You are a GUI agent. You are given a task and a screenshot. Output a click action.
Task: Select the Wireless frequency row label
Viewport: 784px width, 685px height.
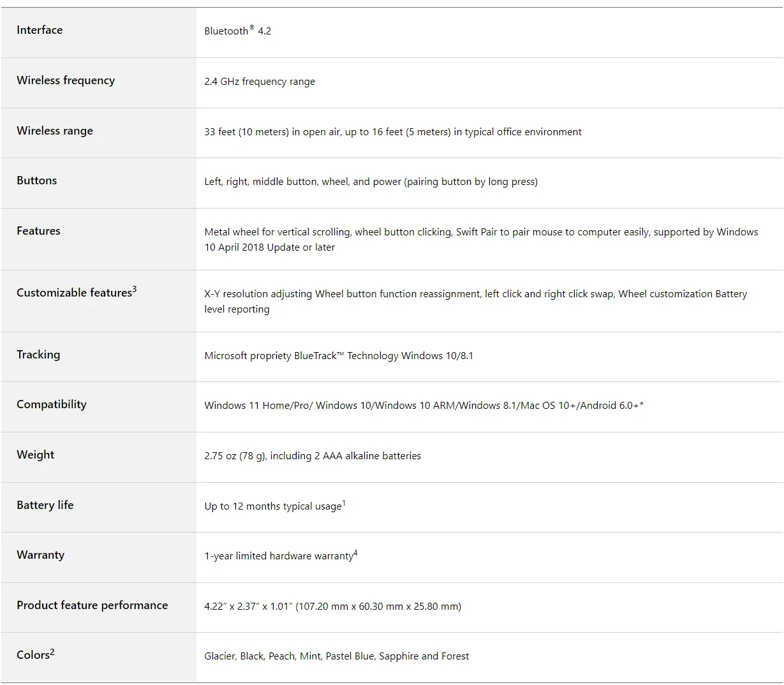(x=66, y=80)
